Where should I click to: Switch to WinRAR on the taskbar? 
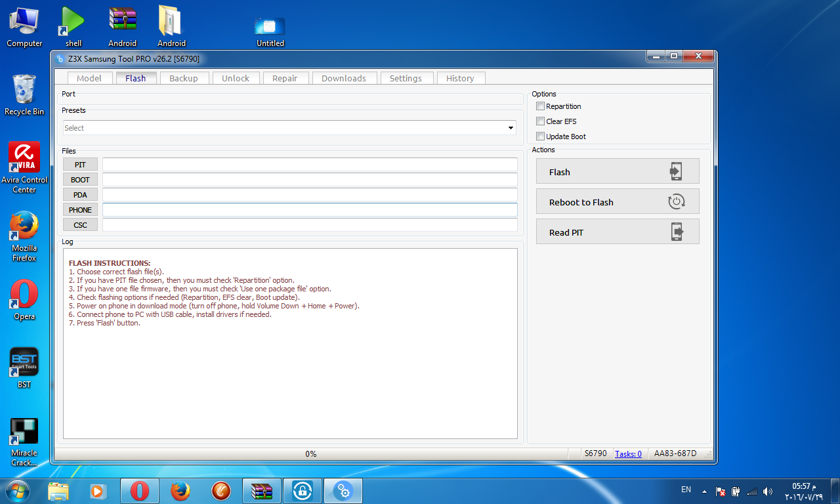pyautogui.click(x=262, y=491)
